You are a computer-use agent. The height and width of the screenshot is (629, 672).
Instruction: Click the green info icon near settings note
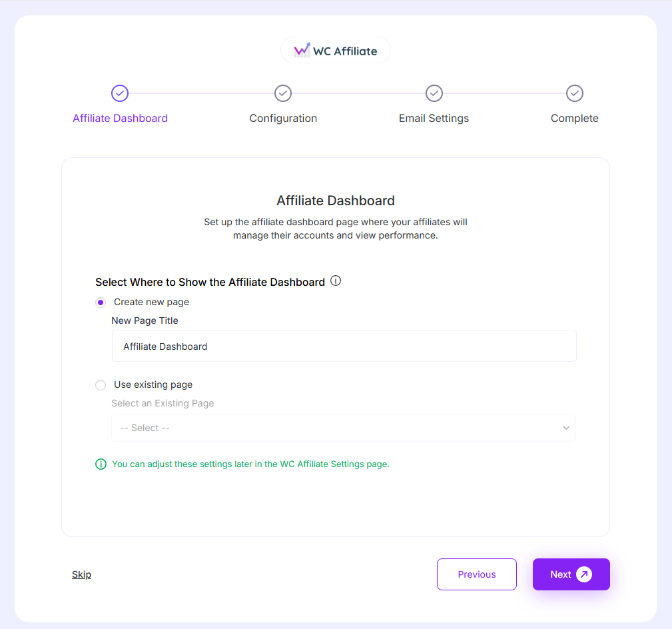click(x=101, y=464)
